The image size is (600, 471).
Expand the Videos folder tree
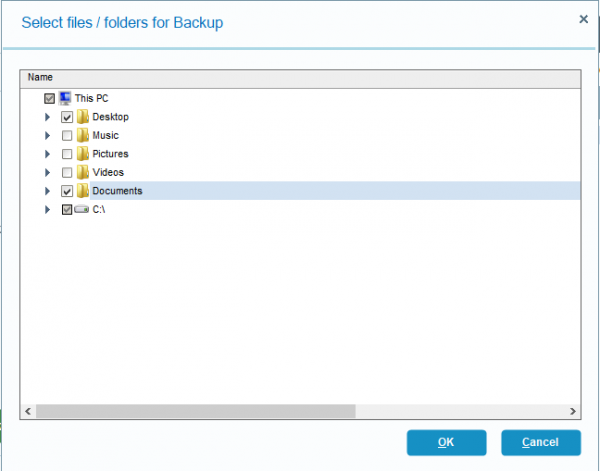pyautogui.click(x=47, y=172)
